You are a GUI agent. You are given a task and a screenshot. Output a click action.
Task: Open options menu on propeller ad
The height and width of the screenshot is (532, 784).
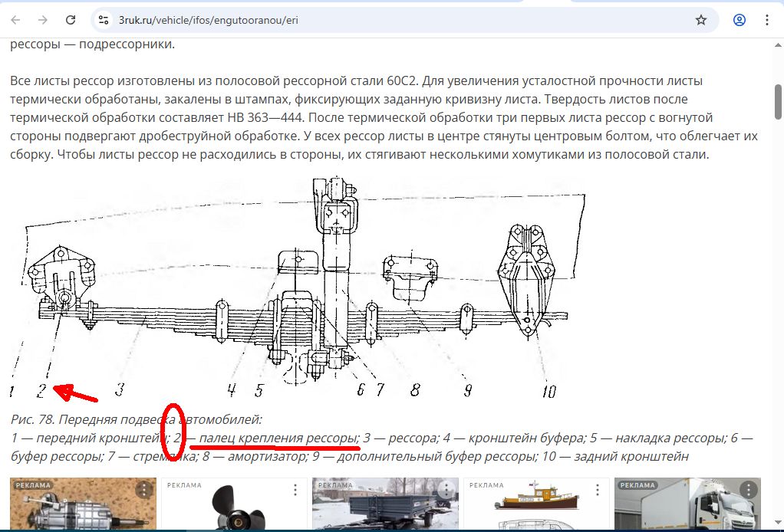point(295,489)
